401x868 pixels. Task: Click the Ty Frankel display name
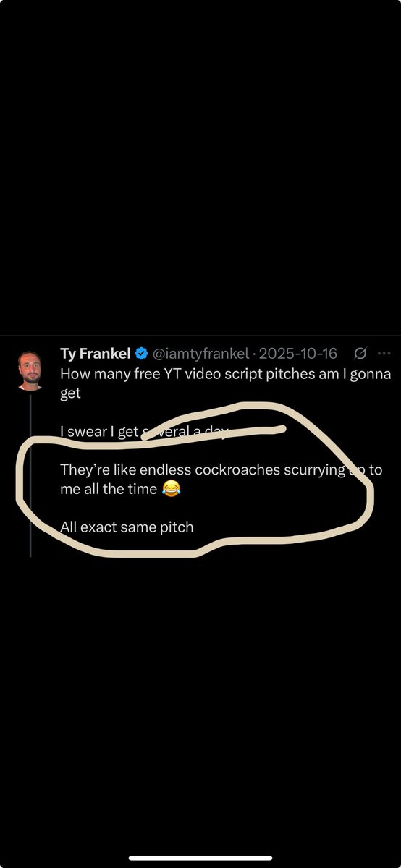pyautogui.click(x=95, y=354)
